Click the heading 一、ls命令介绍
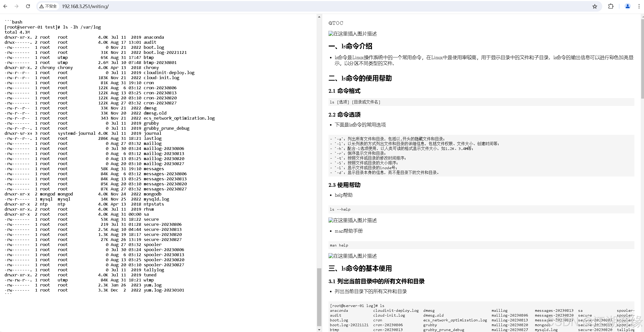This screenshot has width=644, height=332. pos(350,46)
